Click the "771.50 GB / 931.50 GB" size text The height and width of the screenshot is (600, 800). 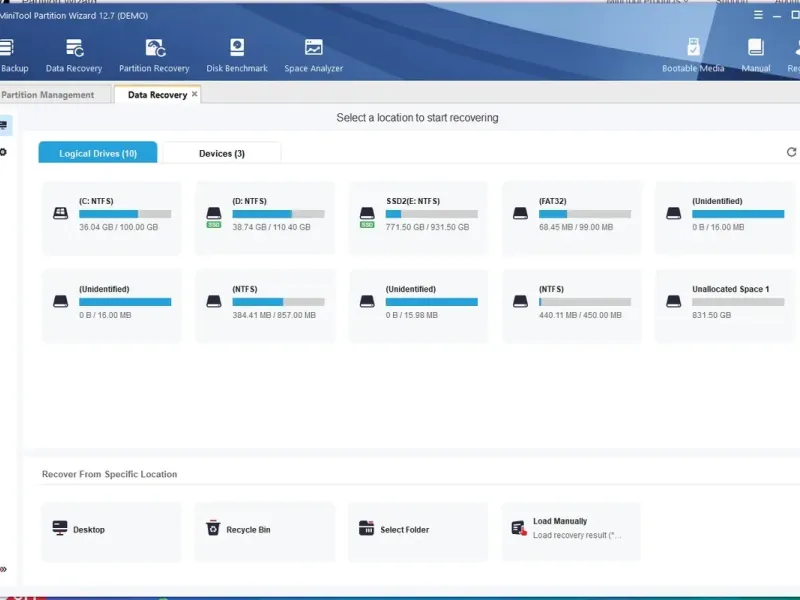point(428,227)
